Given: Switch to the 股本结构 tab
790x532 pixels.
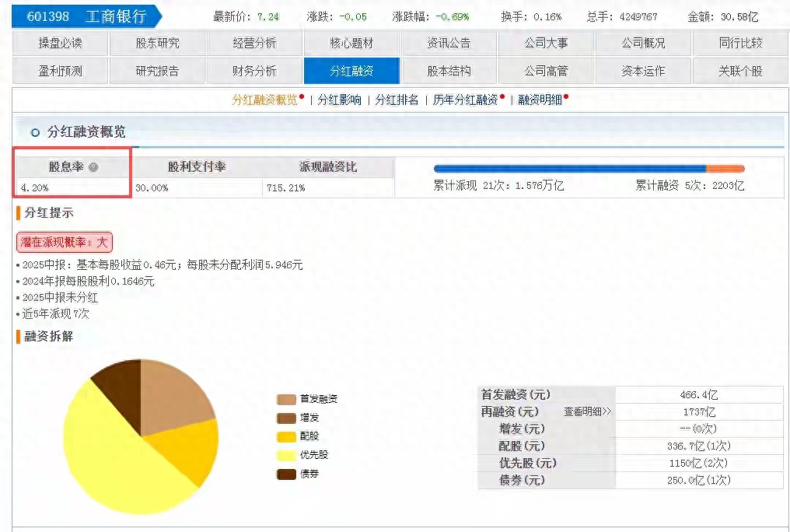Looking at the screenshot, I should 449,70.
